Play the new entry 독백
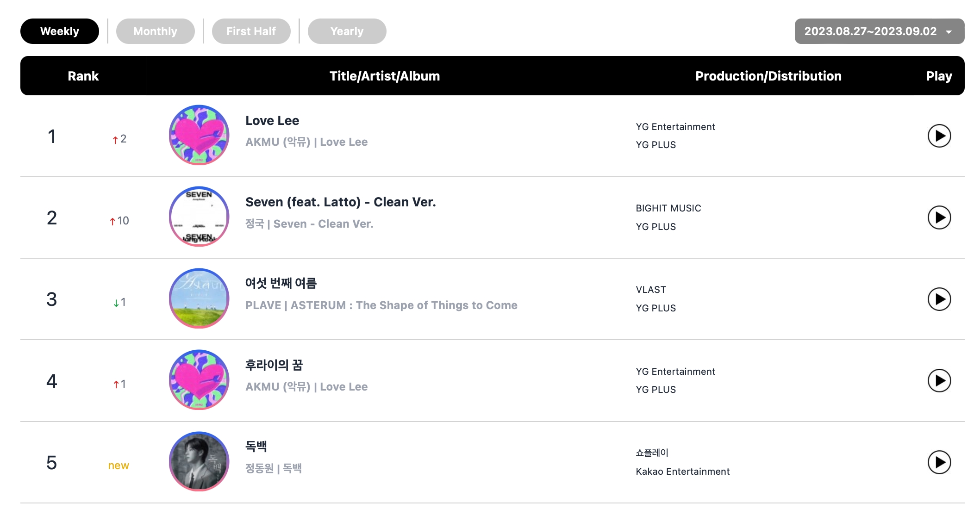 939,462
